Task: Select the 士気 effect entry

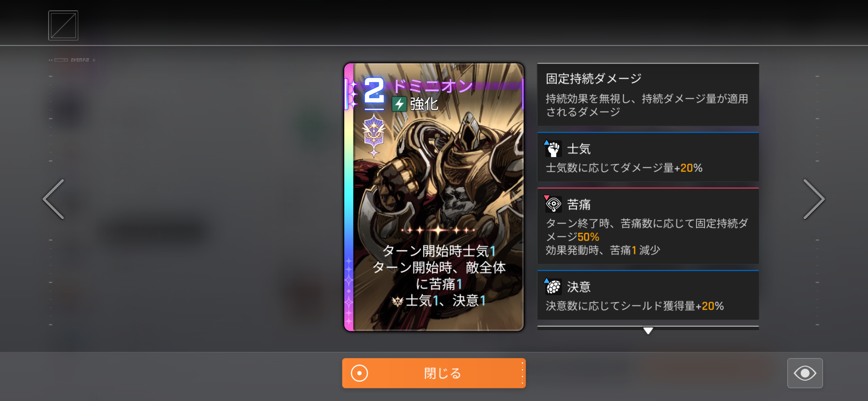Action: pos(648,157)
